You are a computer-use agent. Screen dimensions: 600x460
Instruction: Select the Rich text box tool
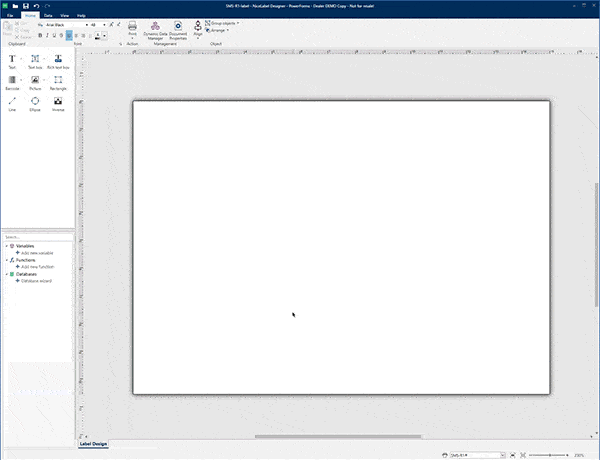coord(58,61)
